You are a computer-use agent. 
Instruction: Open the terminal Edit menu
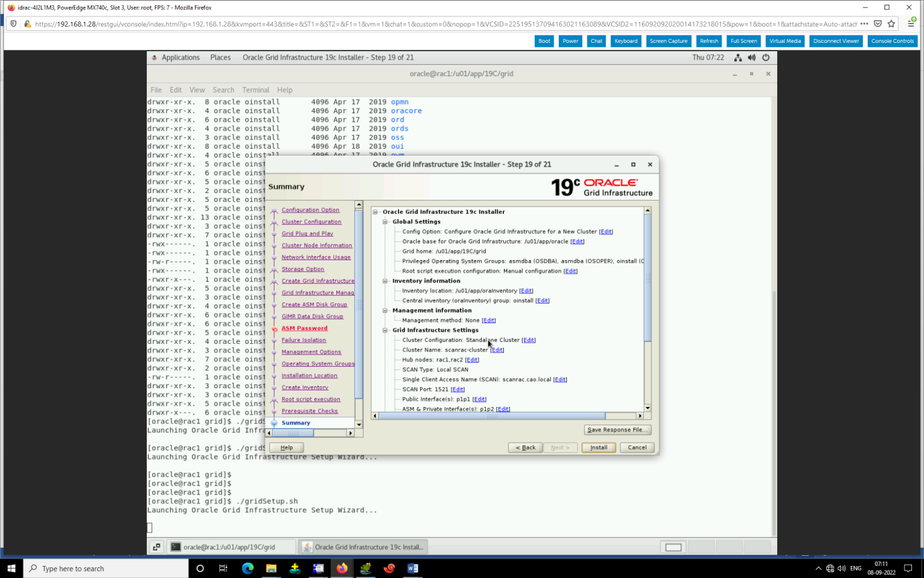click(x=176, y=90)
